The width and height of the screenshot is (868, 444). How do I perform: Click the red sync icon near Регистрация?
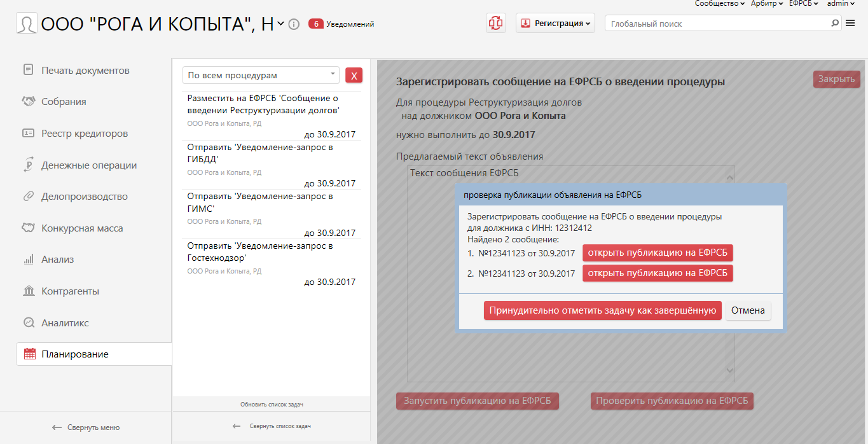click(495, 23)
